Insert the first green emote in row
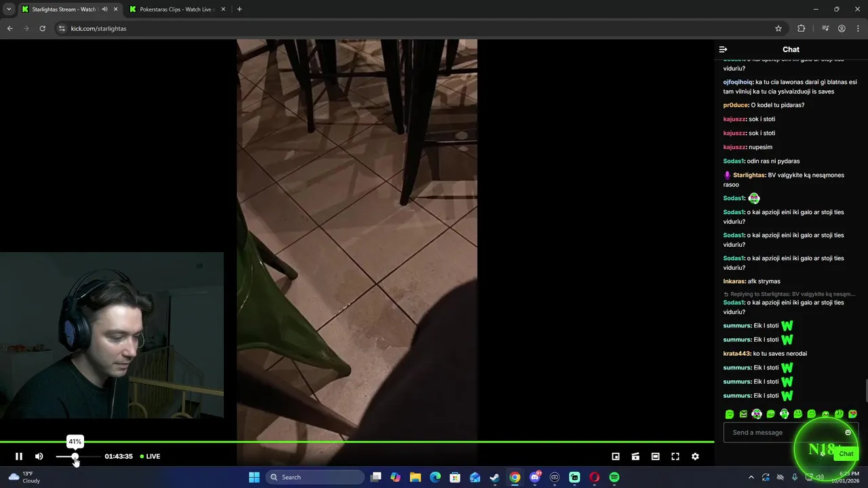Image resolution: width=868 pixels, height=488 pixels. coord(730,414)
